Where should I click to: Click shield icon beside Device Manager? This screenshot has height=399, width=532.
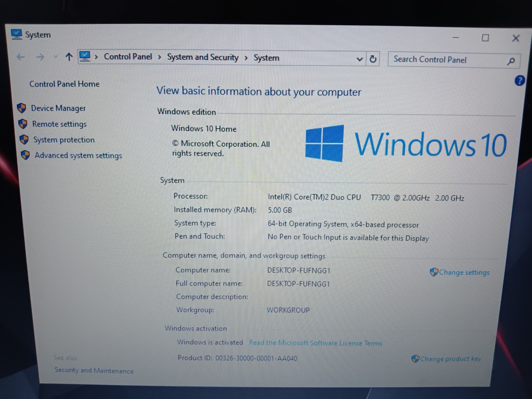(x=22, y=108)
